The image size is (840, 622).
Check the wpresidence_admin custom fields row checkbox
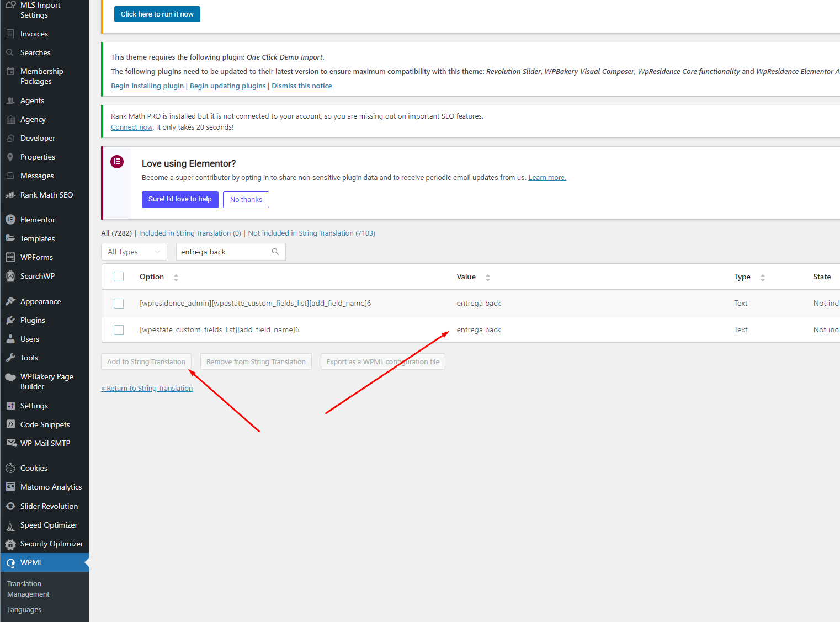coord(119,303)
